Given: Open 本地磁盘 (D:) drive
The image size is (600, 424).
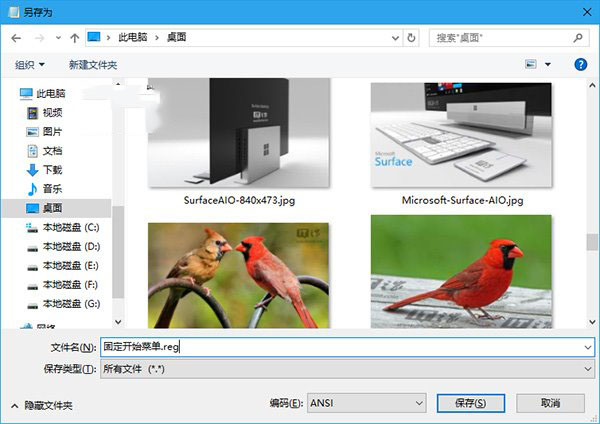Looking at the screenshot, I should pos(71,246).
